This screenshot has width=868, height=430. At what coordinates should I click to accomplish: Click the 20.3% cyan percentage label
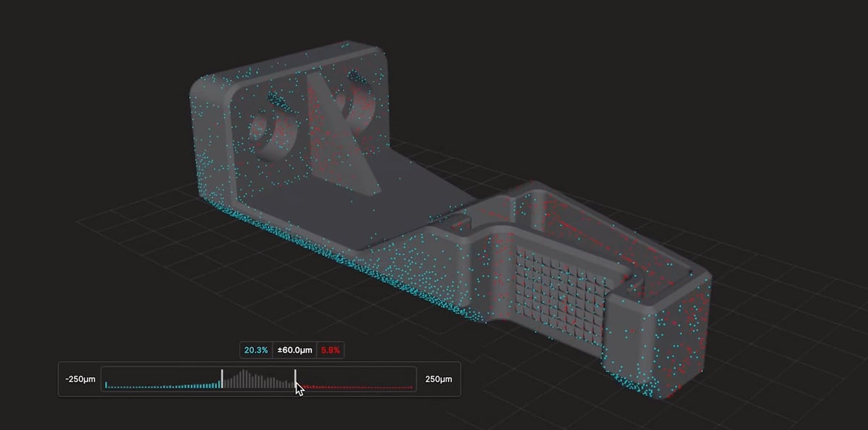point(256,350)
